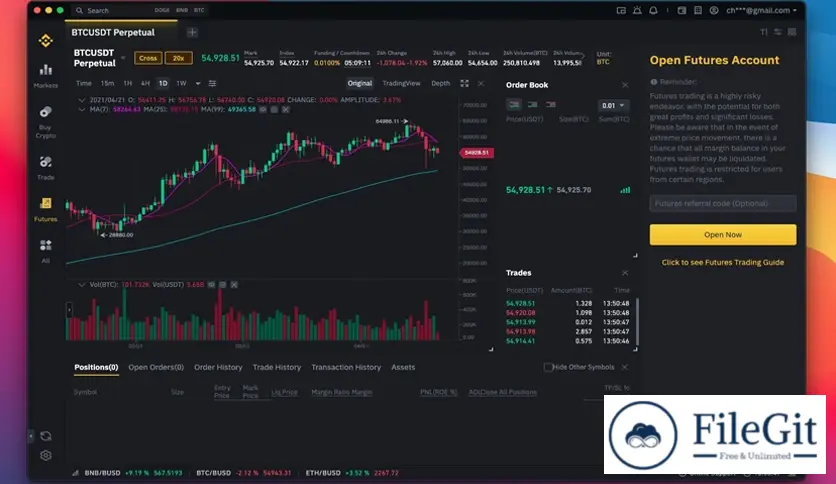Collapse the sidebar with the small arrow handle
This screenshot has width=836, height=484.
coord(30,436)
